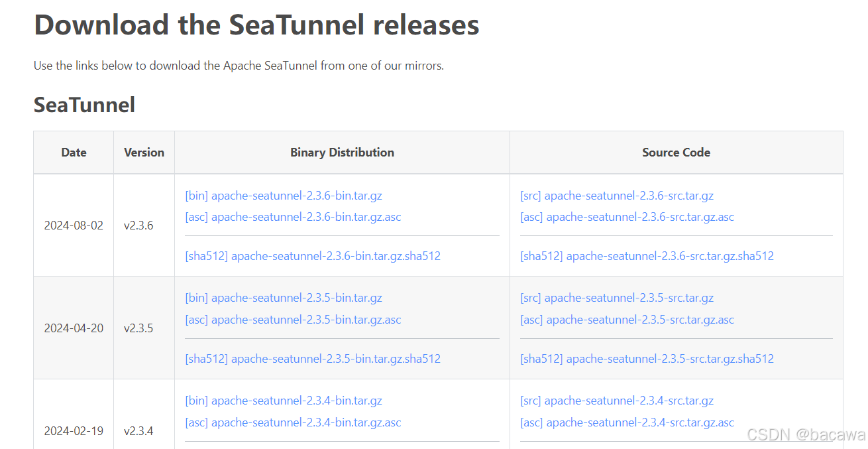The image size is (868, 449).
Task: Select the date 2024-04-20
Action: (74, 328)
